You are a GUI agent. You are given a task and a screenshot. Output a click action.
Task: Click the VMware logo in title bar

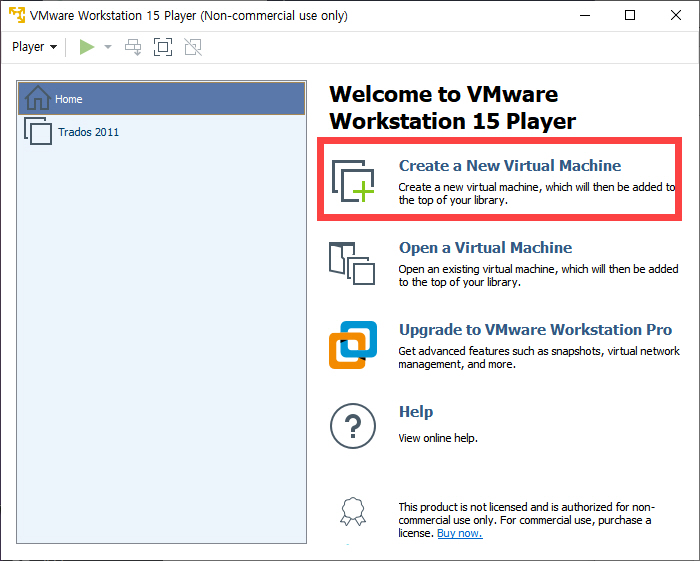pyautogui.click(x=17, y=15)
